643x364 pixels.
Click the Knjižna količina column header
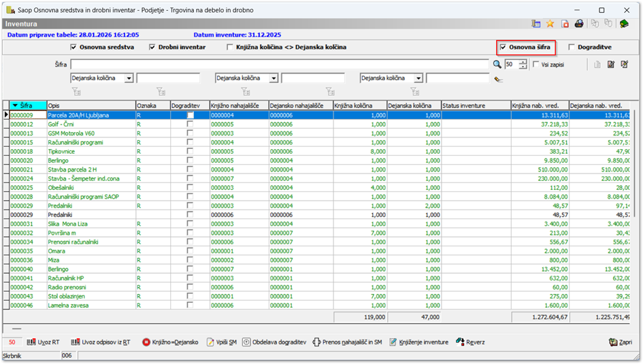point(359,105)
